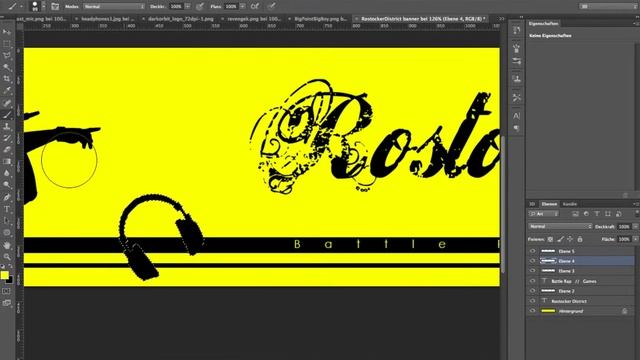Open the Fluss flow slider arrow
This screenshot has width=640, height=360.
242,7
